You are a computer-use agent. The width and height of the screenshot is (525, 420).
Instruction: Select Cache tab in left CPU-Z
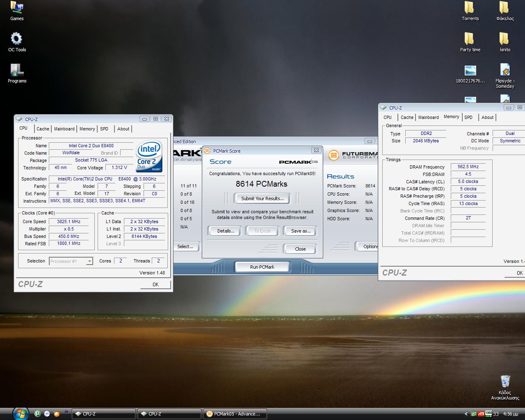pos(43,129)
